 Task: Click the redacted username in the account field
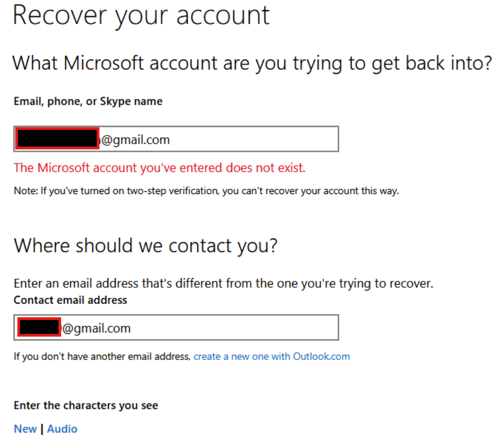[57, 139]
